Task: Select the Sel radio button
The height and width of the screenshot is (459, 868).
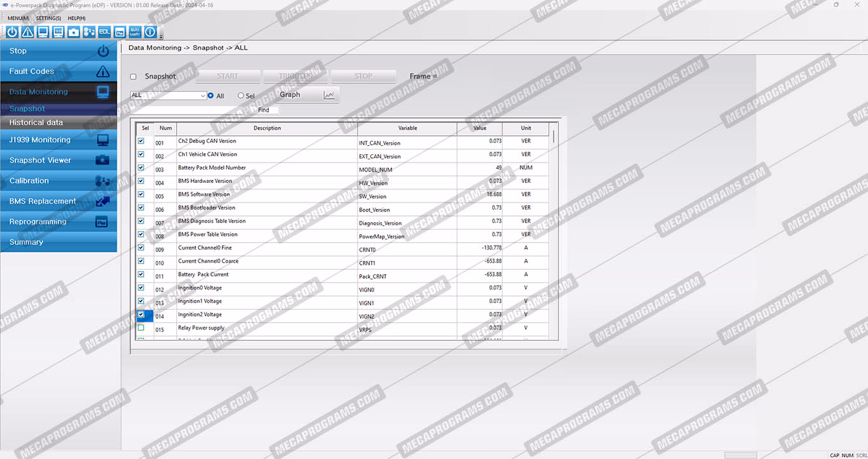Action: point(241,96)
